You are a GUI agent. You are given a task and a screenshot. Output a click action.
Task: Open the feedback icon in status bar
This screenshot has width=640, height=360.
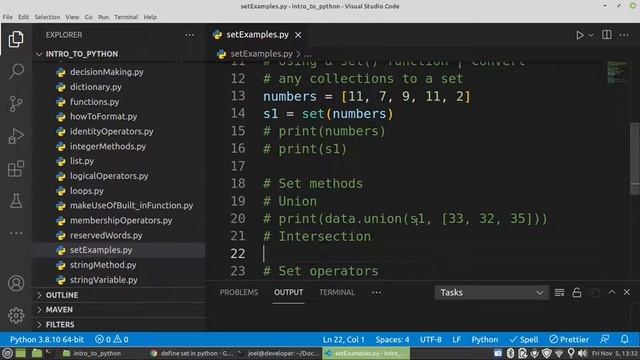604,339
